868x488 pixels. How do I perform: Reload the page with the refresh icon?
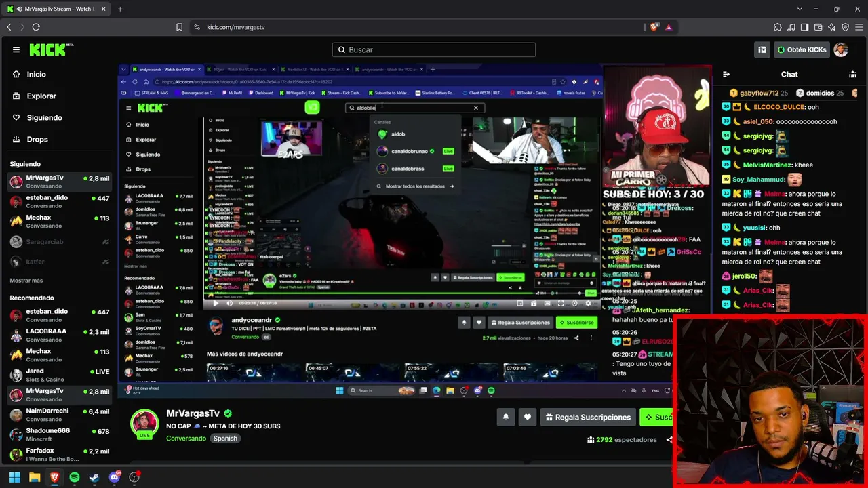point(36,27)
